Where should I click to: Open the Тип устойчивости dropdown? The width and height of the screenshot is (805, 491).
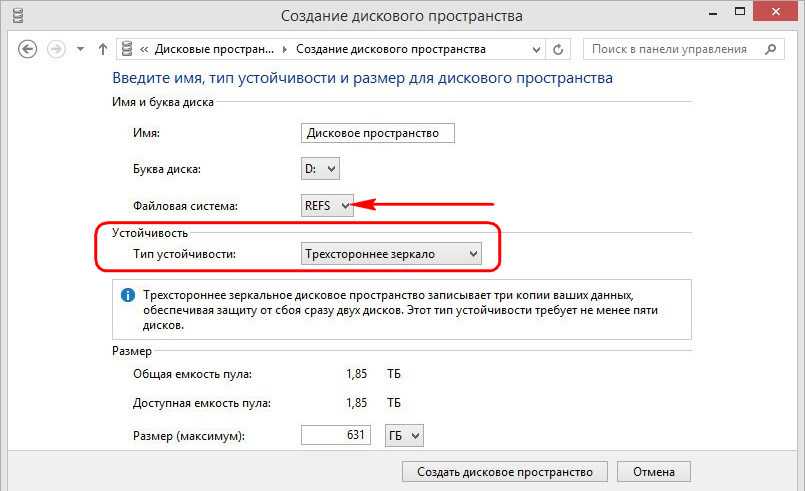(x=391, y=254)
